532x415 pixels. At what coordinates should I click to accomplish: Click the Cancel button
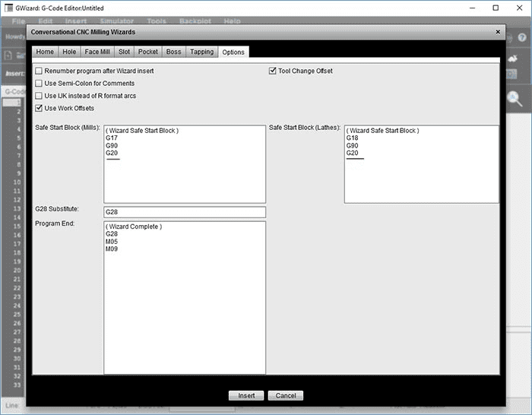click(285, 396)
